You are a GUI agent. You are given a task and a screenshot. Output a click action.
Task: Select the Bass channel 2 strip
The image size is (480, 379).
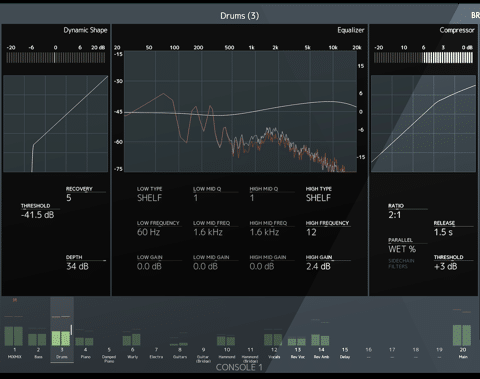38,330
